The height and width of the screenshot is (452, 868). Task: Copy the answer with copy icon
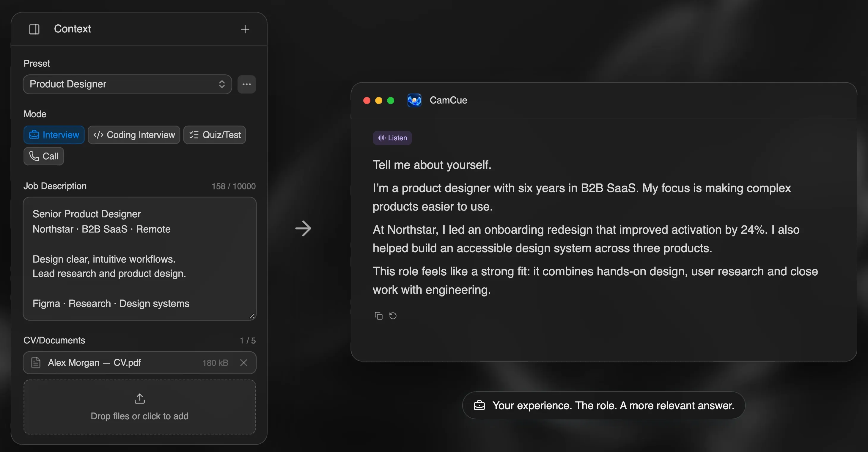(378, 316)
